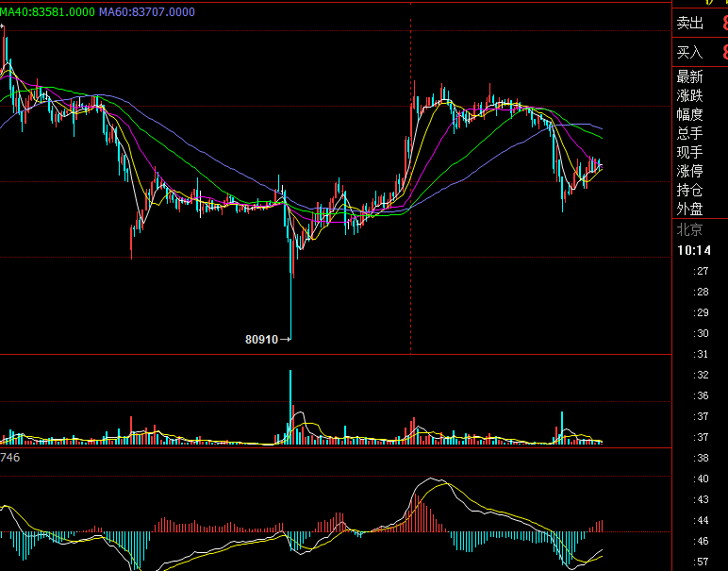This screenshot has width=728, height=571.
Task: Click the 持仓 open interest field
Action: point(689,190)
